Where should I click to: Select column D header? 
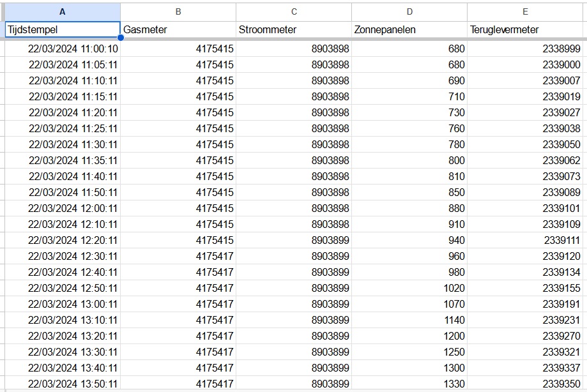click(x=409, y=11)
